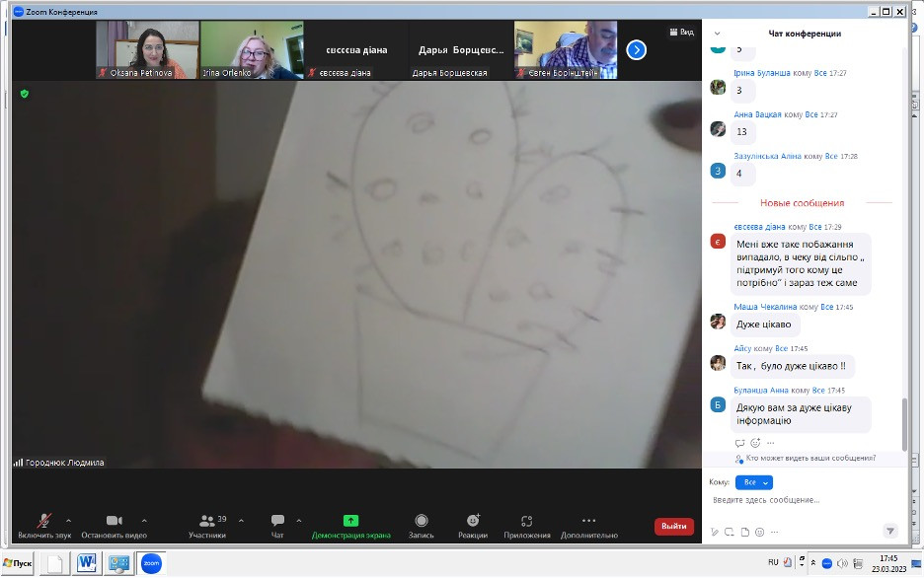
Task: Open more actions for last message
Action: pos(770,443)
